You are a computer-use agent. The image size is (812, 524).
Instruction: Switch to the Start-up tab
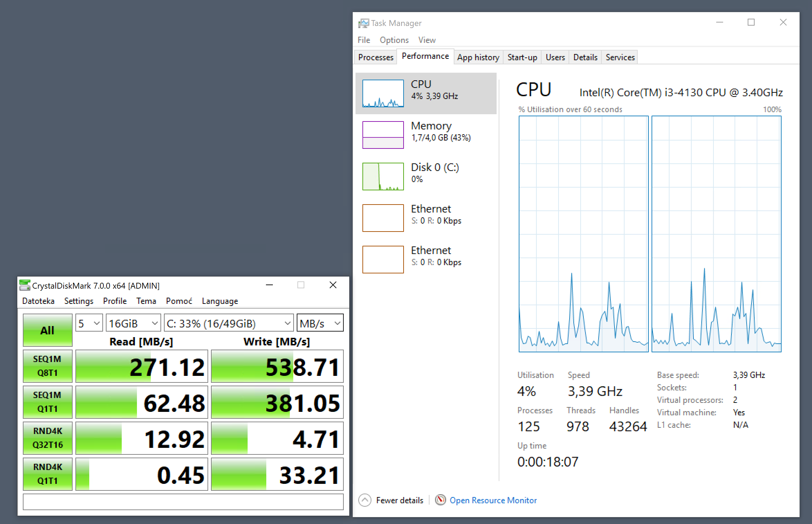coord(522,57)
